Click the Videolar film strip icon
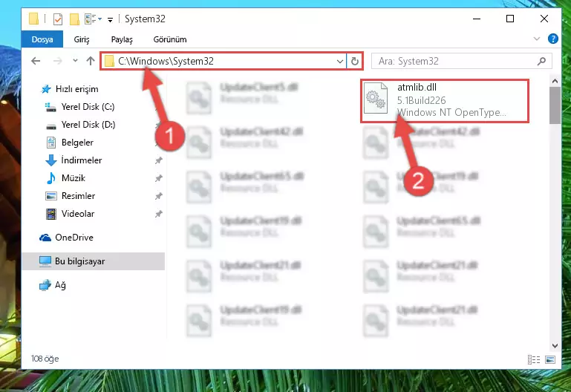This screenshot has width=571, height=392. point(51,214)
